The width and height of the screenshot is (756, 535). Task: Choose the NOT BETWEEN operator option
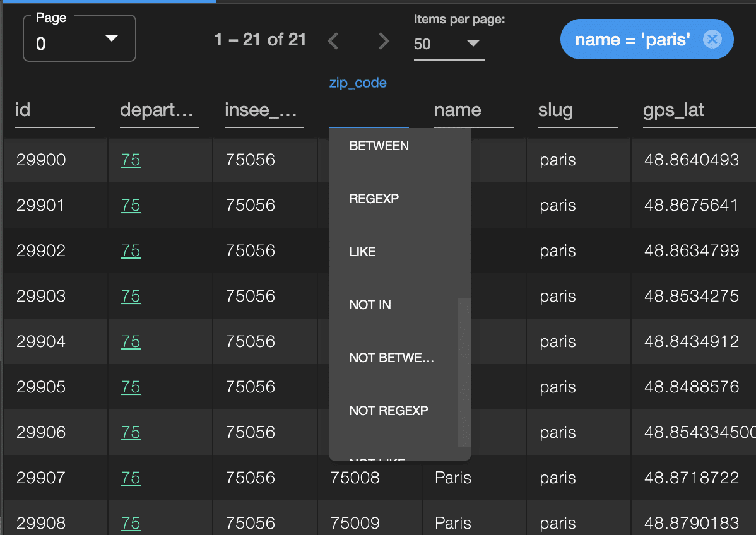(x=392, y=358)
